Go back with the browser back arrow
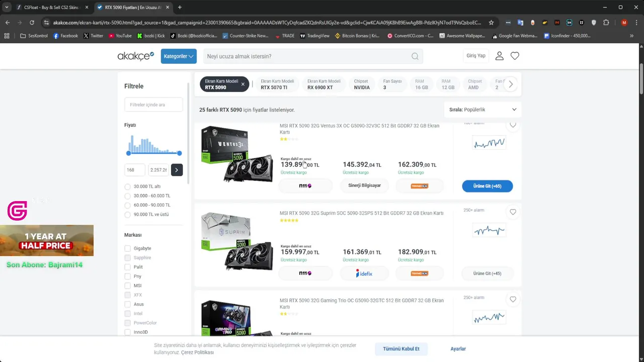The image size is (644, 362). 7,23
